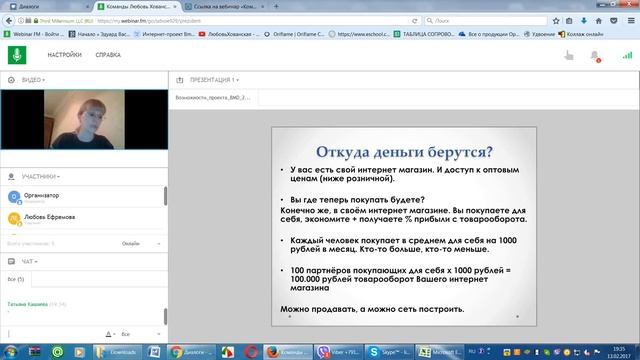Click the green microphone logo button
The height and width of the screenshot is (360, 640).
tap(17, 55)
